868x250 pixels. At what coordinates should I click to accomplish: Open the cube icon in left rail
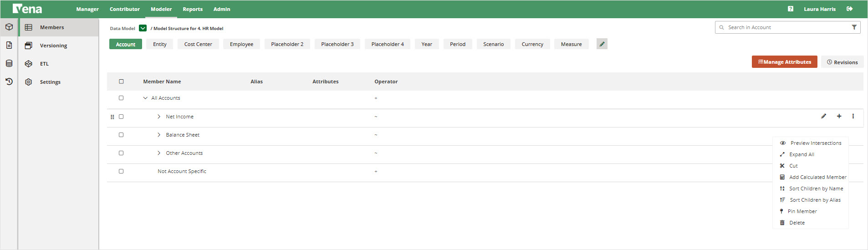tap(9, 27)
